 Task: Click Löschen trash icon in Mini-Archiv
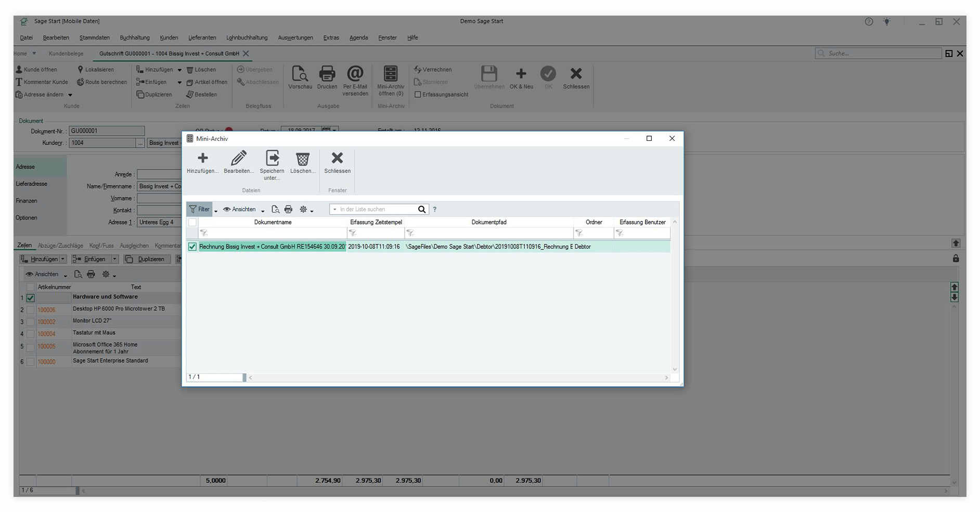[x=303, y=159]
